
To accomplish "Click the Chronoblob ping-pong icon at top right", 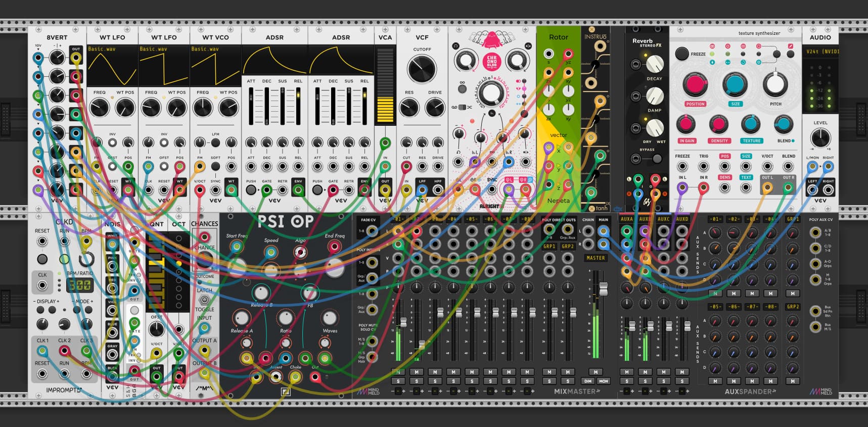I will point(528,46).
